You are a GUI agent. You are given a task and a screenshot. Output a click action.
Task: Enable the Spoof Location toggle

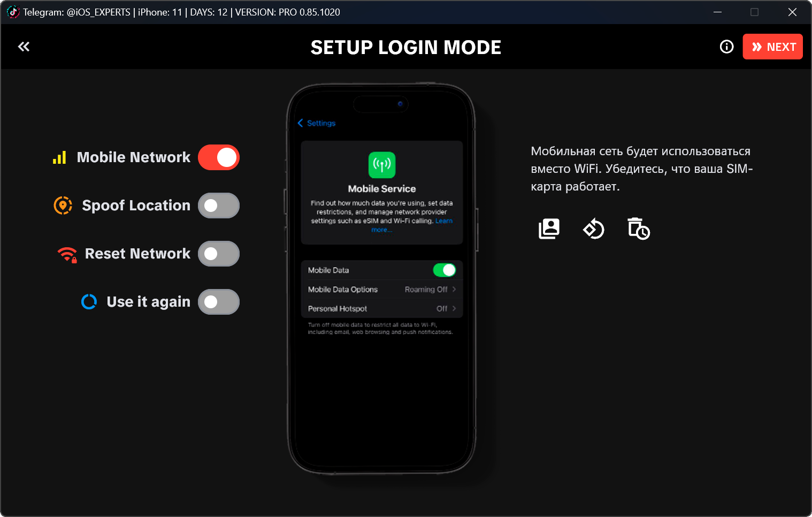coord(219,206)
